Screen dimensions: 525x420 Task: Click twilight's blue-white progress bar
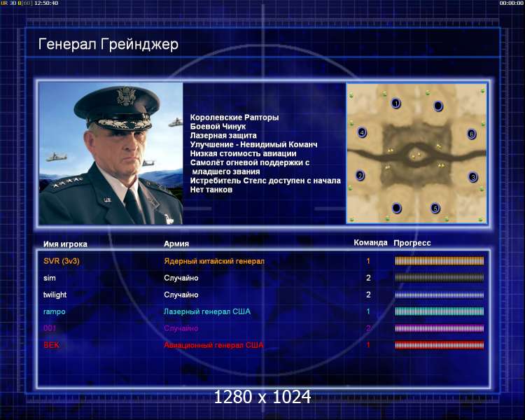[x=440, y=295]
